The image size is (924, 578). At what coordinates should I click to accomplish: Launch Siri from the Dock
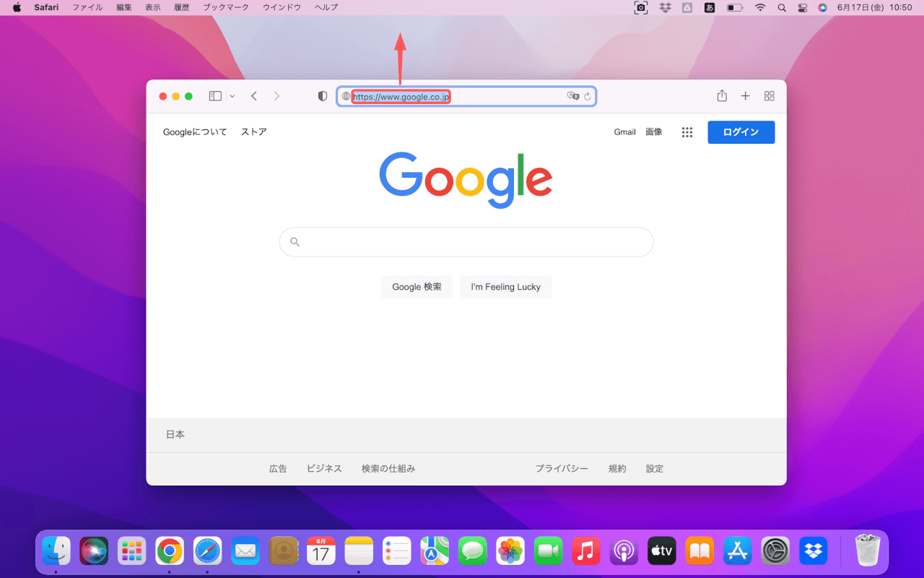tap(94, 551)
